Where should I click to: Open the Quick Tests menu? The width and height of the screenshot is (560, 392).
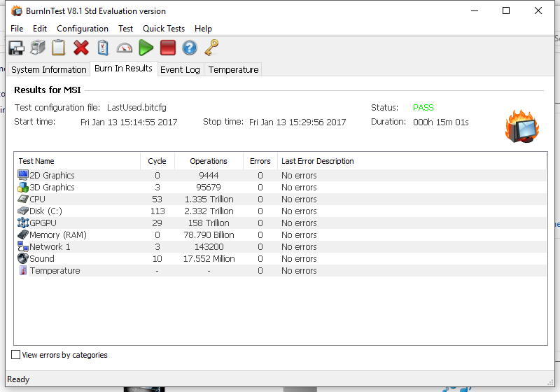pos(163,29)
